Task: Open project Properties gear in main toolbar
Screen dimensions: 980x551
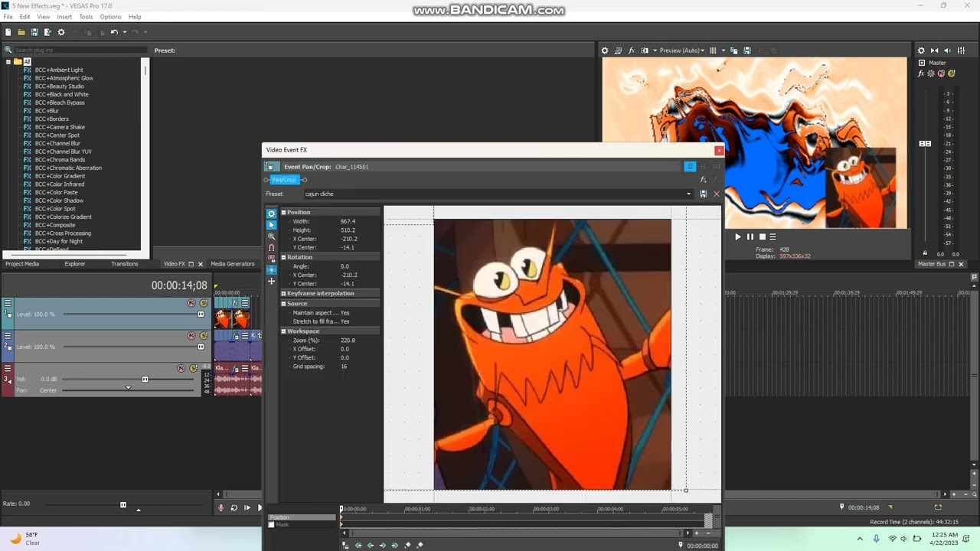Action: 61,32
